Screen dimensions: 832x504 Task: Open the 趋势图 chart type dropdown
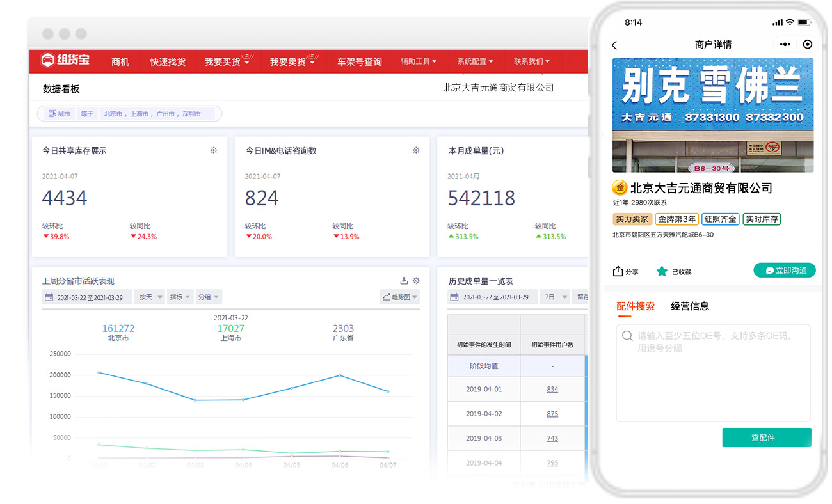pos(400,297)
